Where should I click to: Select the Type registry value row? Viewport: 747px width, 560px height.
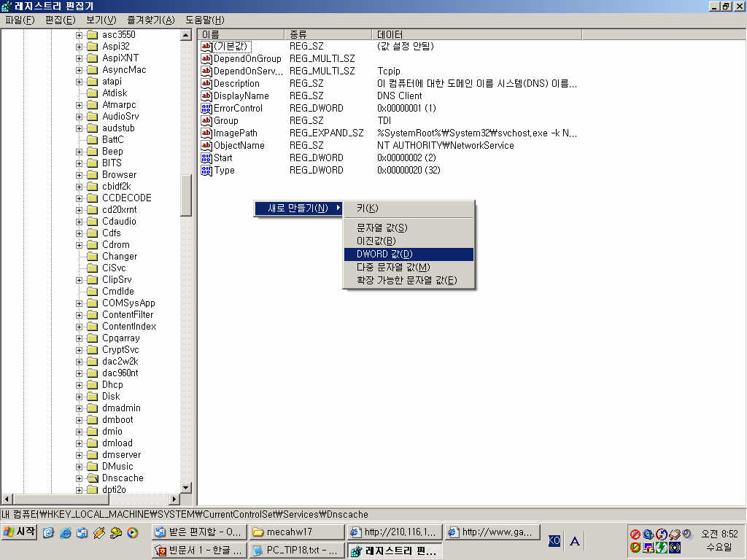224,170
